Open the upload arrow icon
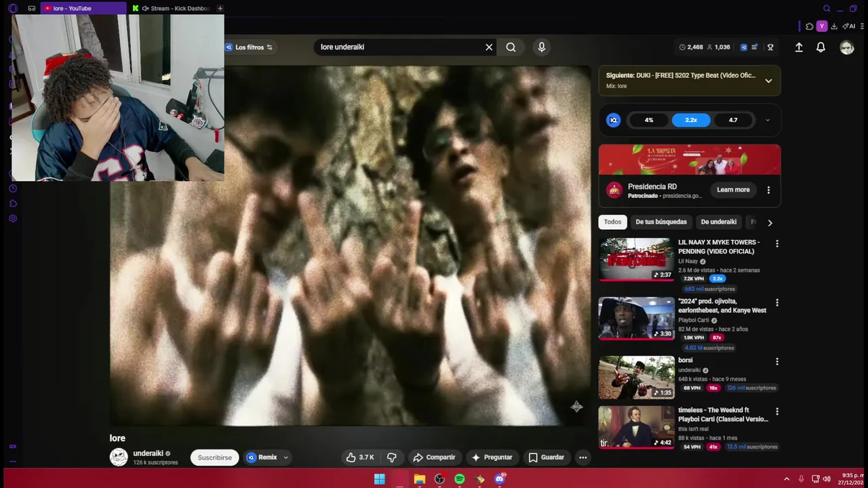This screenshot has width=868, height=488. pos(799,47)
